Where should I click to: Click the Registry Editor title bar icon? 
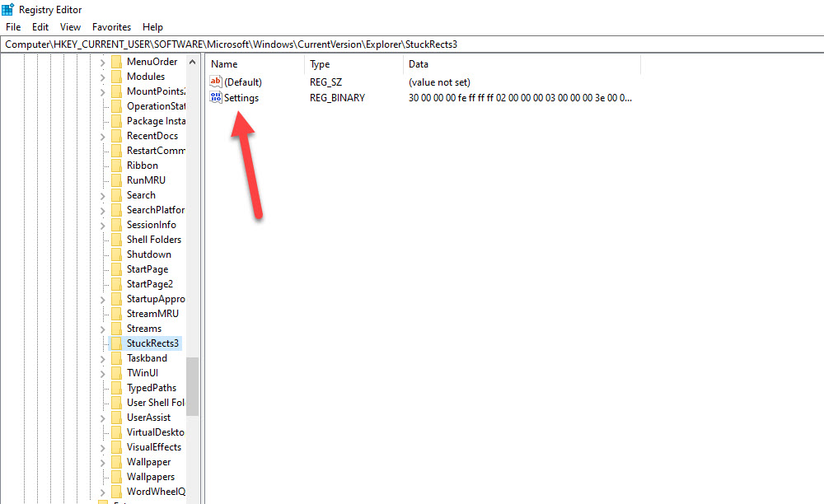click(x=8, y=10)
